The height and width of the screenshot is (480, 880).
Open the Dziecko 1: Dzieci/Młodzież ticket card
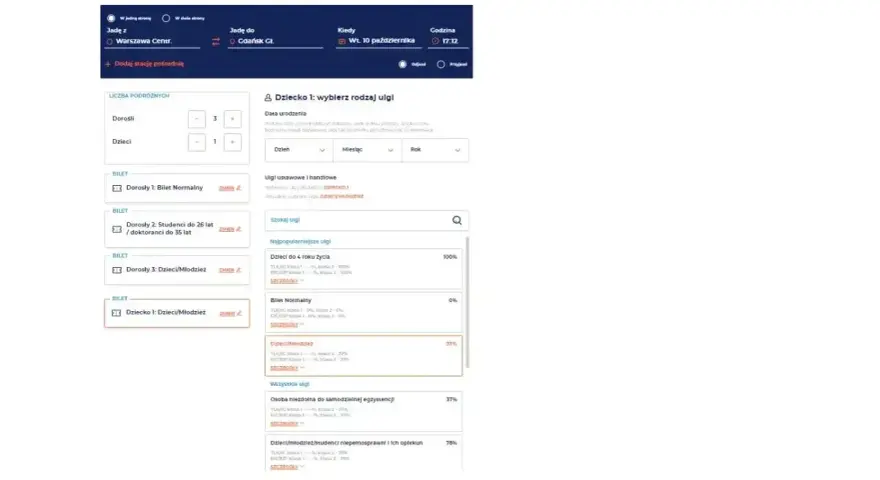[177, 313]
